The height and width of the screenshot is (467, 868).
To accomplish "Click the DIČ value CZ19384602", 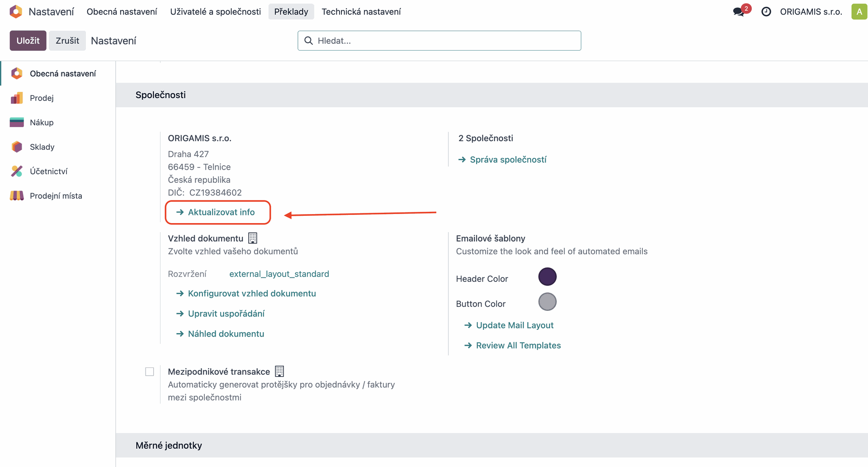I will (x=216, y=193).
